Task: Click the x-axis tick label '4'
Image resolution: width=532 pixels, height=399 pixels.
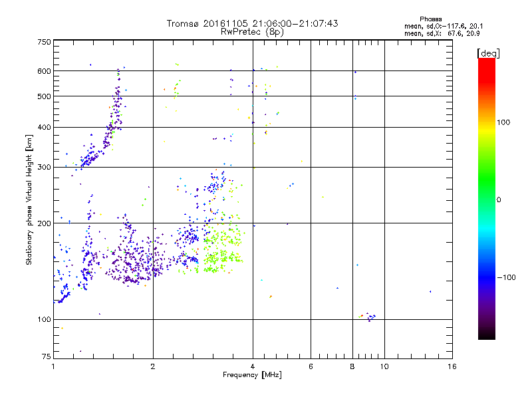Action: (253, 366)
